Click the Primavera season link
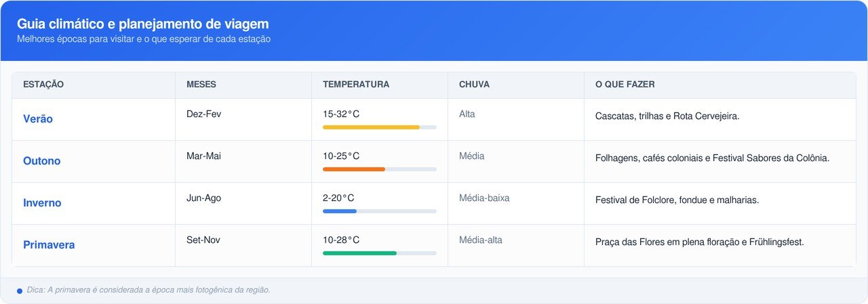This screenshot has height=304, width=868. [x=49, y=245]
